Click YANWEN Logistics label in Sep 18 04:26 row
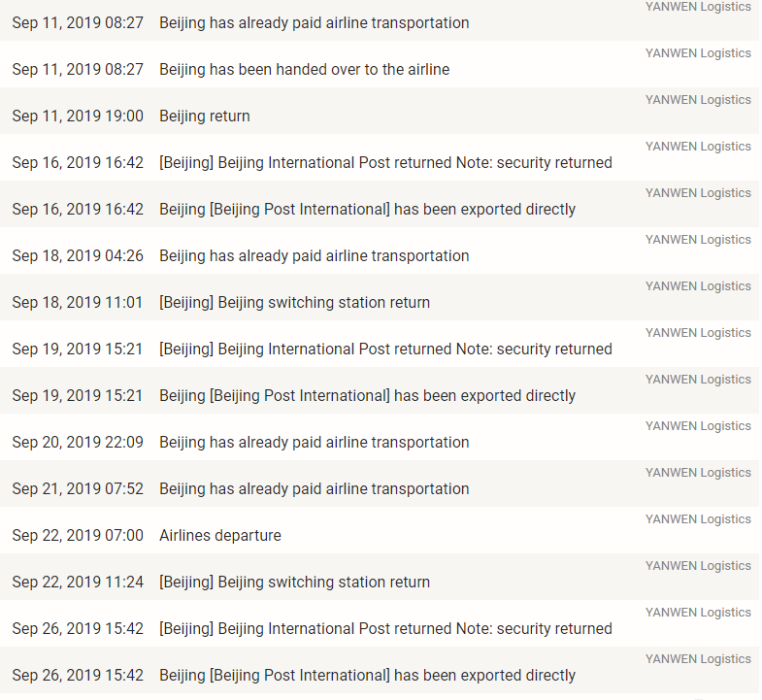Image resolution: width=762 pixels, height=700 pixels. pos(698,240)
